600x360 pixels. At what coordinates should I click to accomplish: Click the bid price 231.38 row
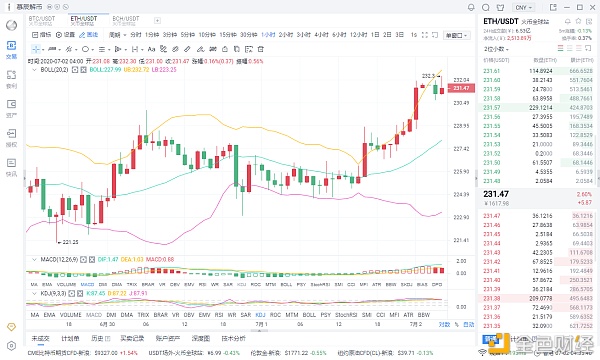(x=538, y=298)
